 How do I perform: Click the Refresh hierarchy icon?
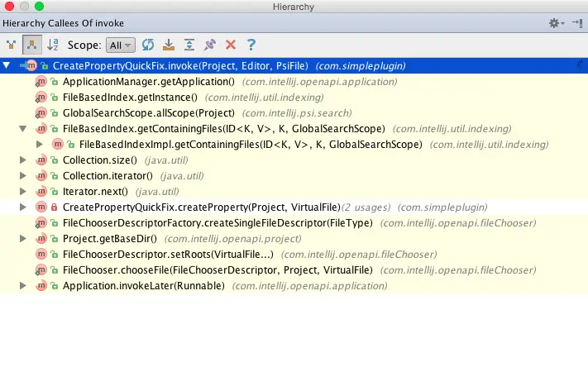(x=148, y=45)
